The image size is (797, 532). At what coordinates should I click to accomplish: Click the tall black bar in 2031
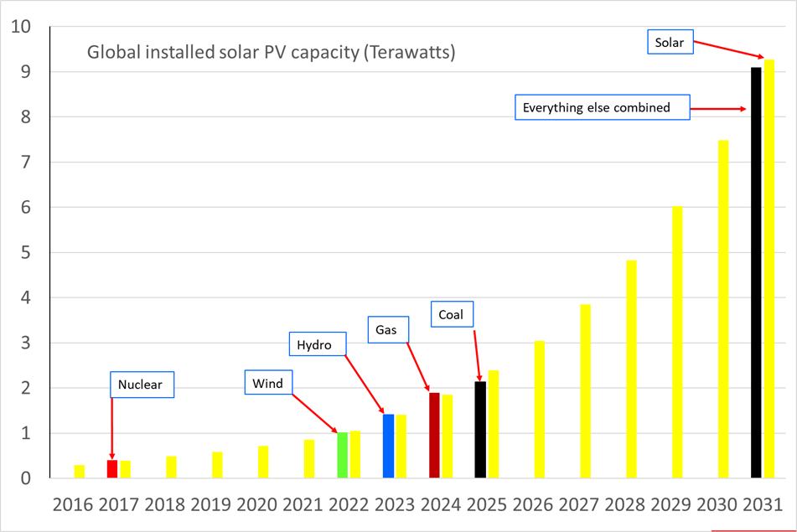coord(756,272)
